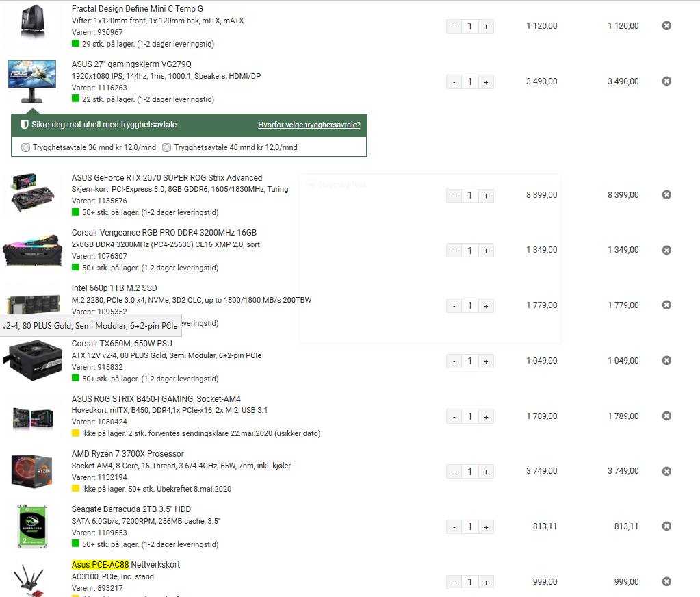The width and height of the screenshot is (700, 597).
Task: Open Fractal Design Define Mini C product link
Action: pyautogui.click(x=137, y=9)
